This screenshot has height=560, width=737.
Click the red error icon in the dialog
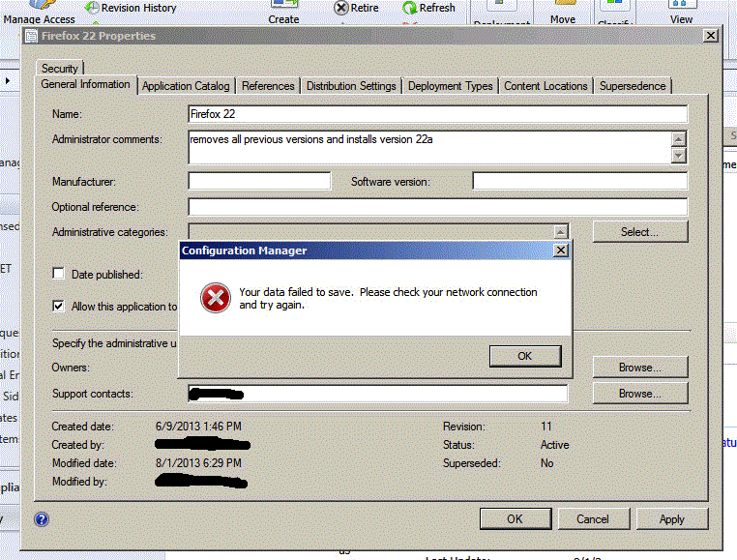coord(216,298)
